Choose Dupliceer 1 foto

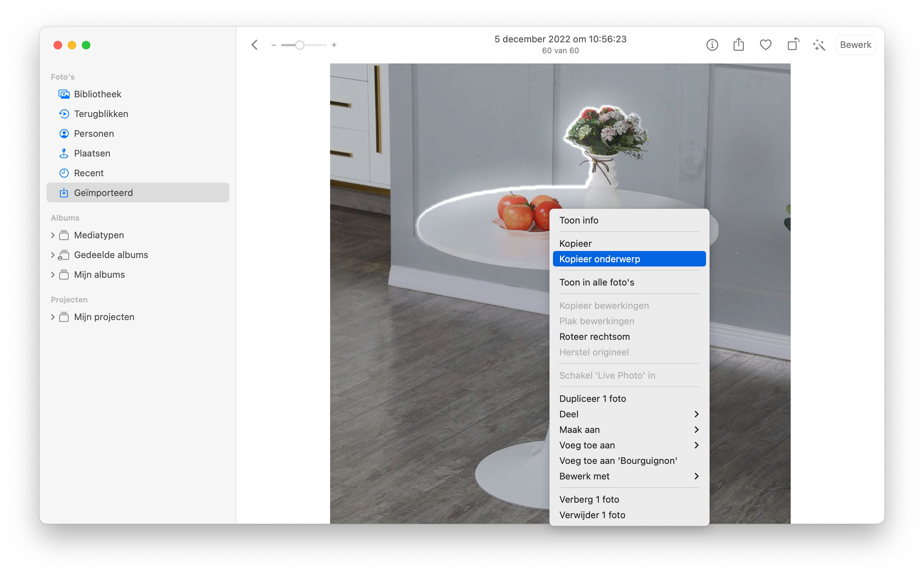point(629,399)
